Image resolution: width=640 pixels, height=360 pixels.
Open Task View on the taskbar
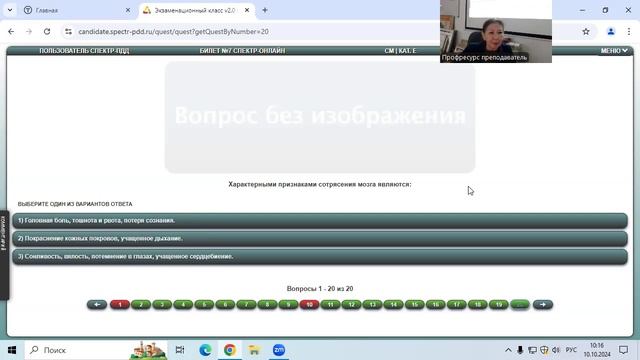pyautogui.click(x=180, y=350)
